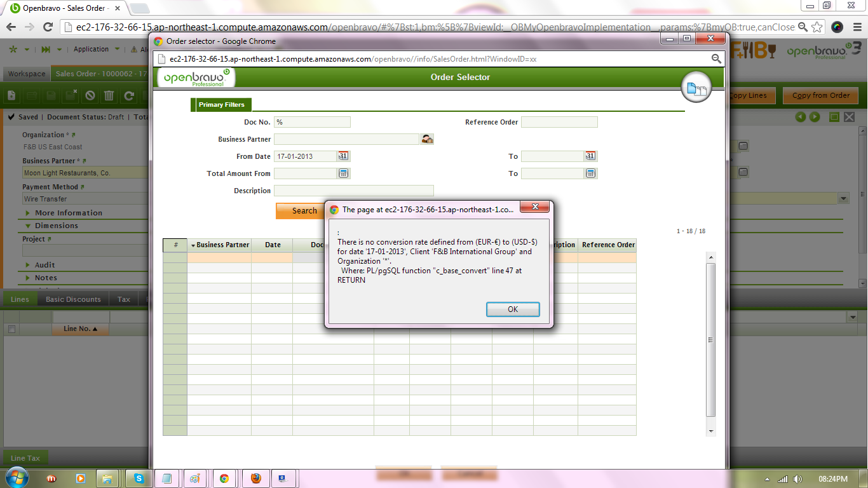Click the Search button in Order Selector
The height and width of the screenshot is (488, 868).
click(301, 211)
